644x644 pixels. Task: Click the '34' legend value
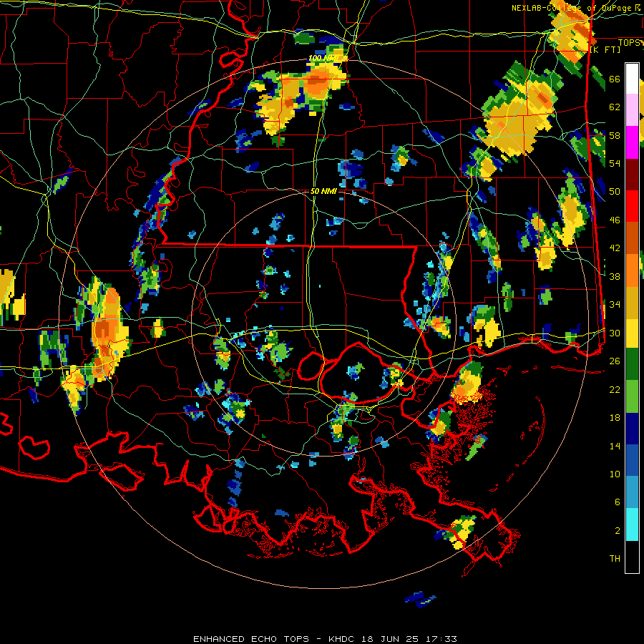(x=615, y=304)
